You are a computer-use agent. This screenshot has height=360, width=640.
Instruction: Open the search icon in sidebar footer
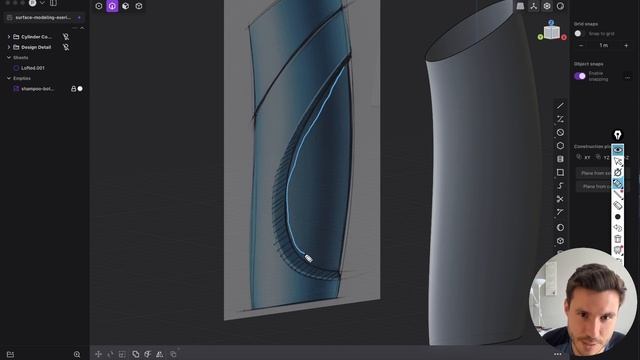tap(77, 354)
